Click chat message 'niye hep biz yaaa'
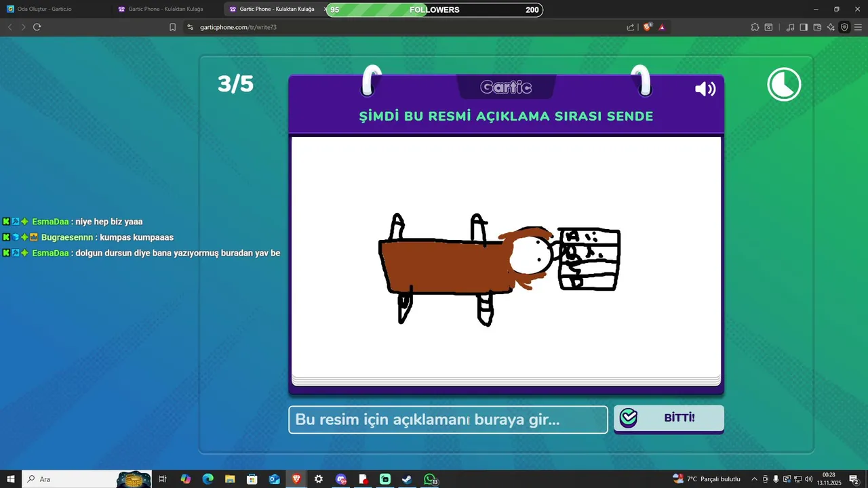Screen dimensions: 868x488 (x=108, y=222)
